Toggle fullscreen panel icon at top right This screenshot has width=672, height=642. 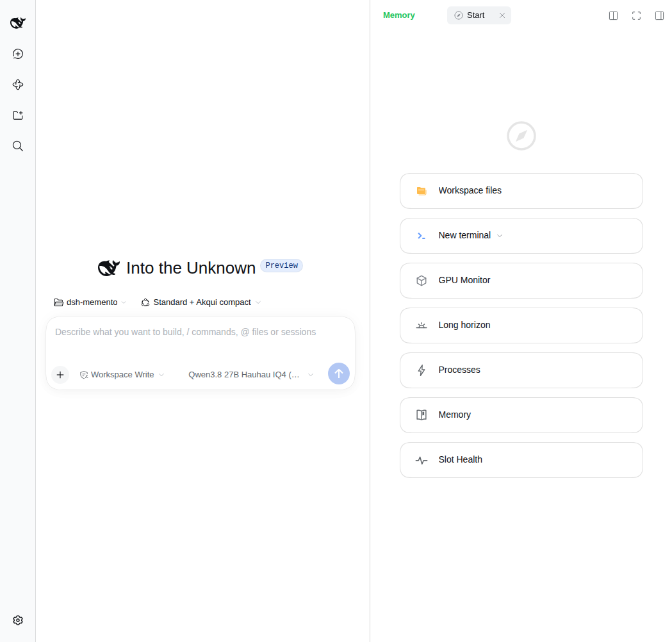(x=636, y=15)
